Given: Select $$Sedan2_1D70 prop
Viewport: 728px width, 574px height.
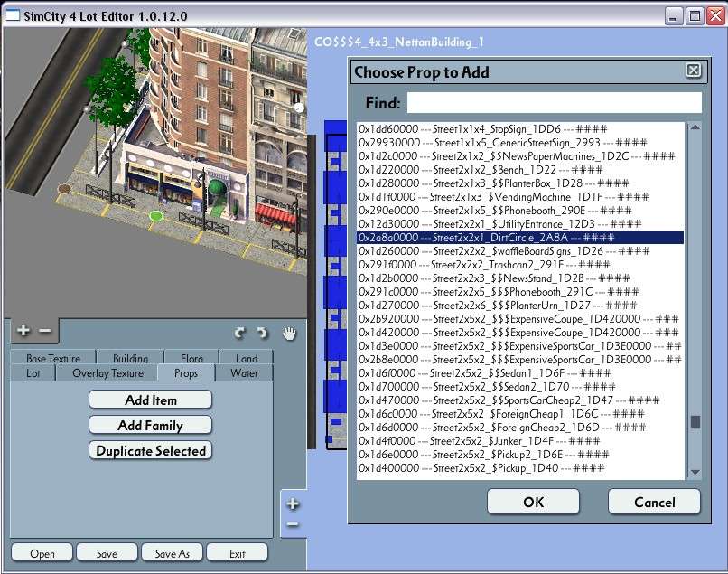Looking at the screenshot, I should (520, 387).
